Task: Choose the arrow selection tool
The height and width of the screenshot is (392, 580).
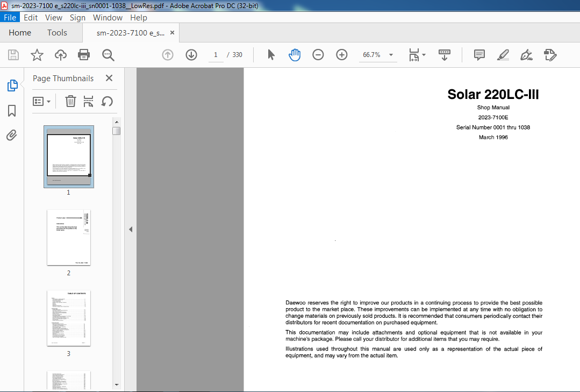Action: (271, 55)
